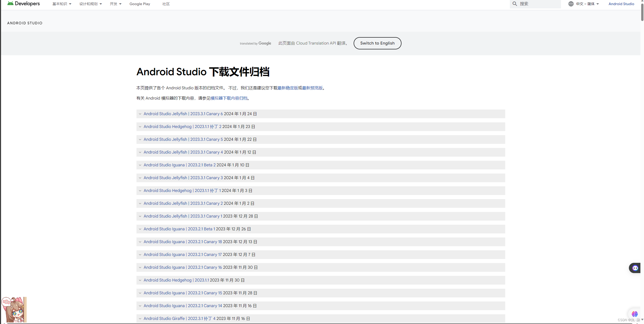Click the globe language icon
The image size is (644, 324).
(x=571, y=4)
